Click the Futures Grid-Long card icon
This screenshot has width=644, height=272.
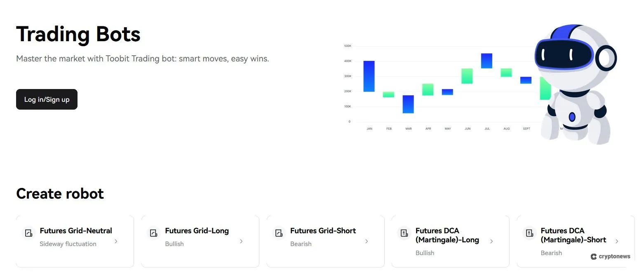[153, 233]
